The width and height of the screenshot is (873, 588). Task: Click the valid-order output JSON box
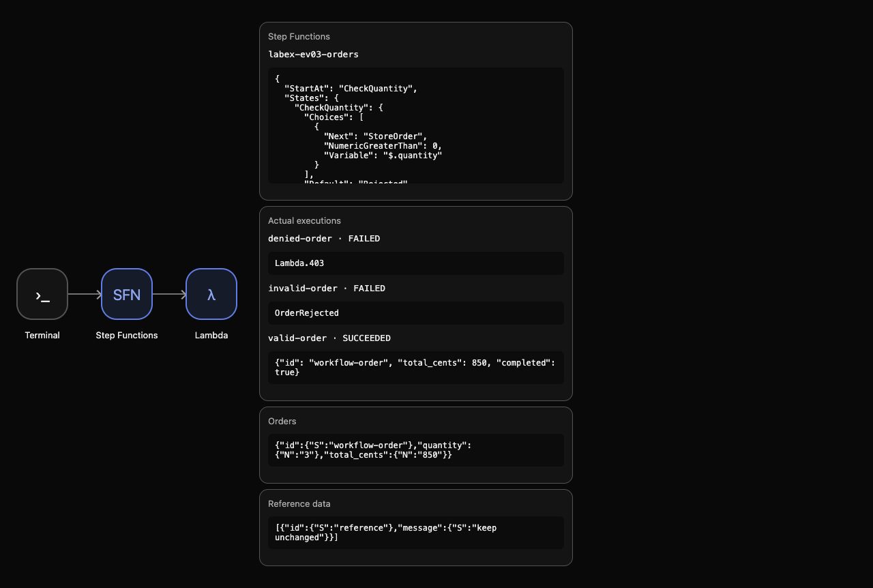416,368
